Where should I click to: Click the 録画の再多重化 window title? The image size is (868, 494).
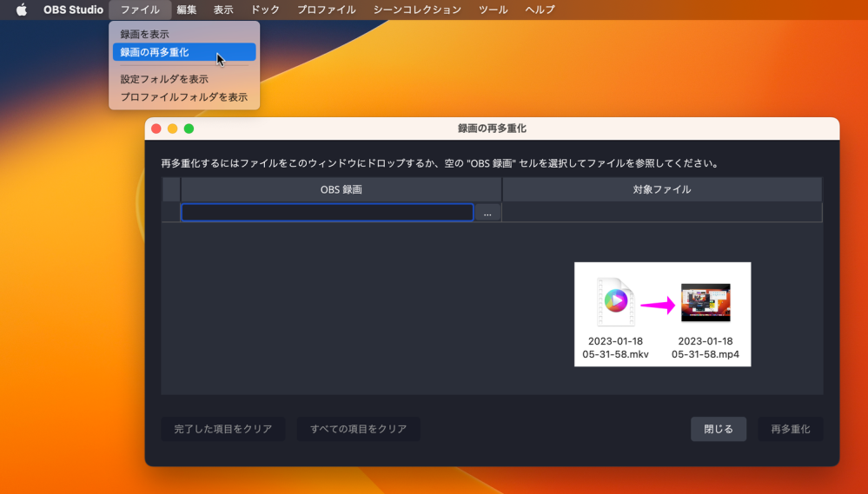point(492,128)
